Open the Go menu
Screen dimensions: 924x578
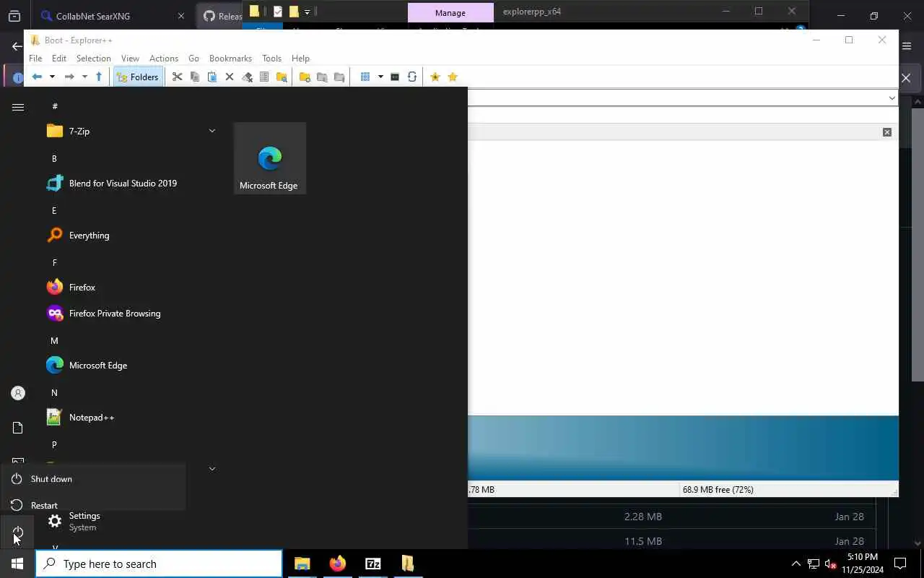point(193,59)
